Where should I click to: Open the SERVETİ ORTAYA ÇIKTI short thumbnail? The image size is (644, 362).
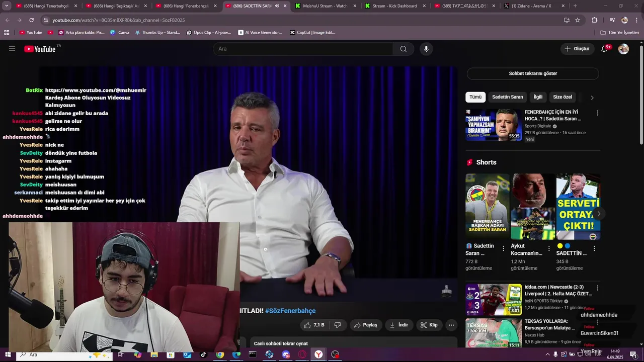pos(578,207)
